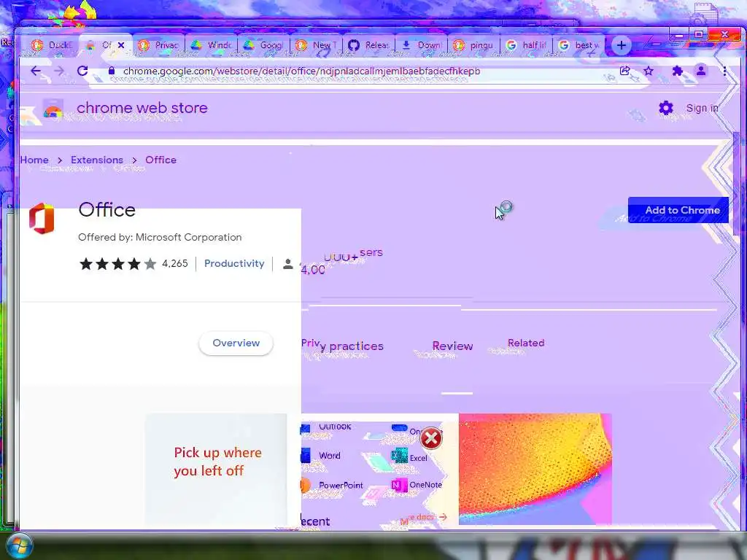This screenshot has width=747, height=560.
Task: Open 'Pick up where you left off' screenshot
Action: [216, 469]
